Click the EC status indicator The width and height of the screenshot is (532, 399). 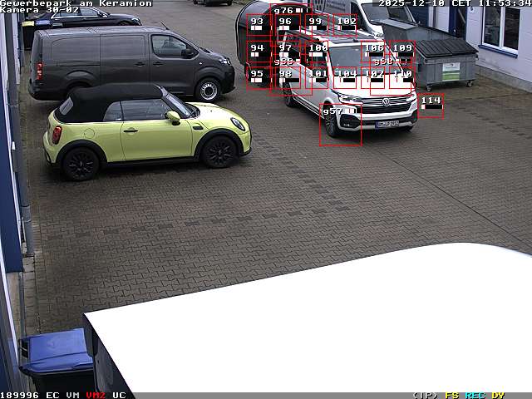[x=52, y=395]
